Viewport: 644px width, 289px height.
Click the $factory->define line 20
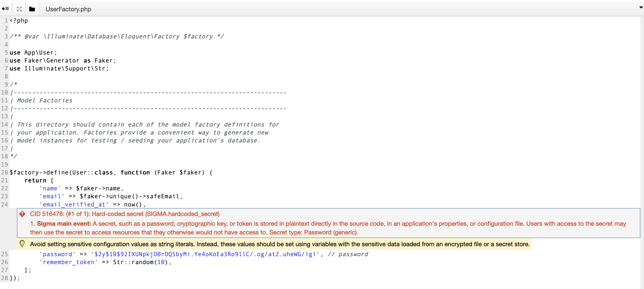(111, 172)
